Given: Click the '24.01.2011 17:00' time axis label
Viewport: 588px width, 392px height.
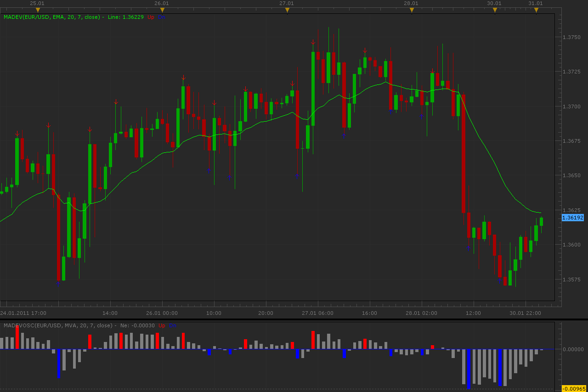Looking at the screenshot, I should pos(23,313).
